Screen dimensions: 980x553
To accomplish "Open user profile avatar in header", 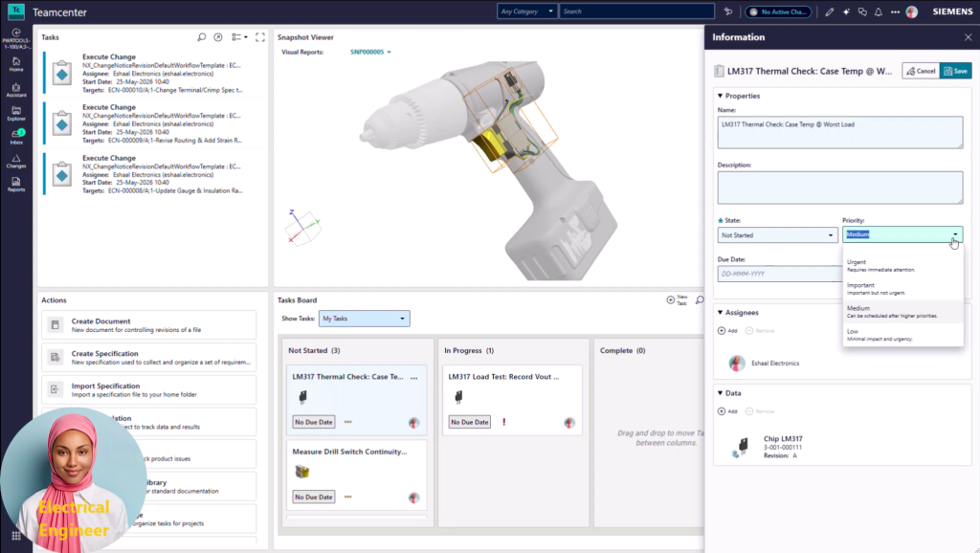I will [912, 11].
